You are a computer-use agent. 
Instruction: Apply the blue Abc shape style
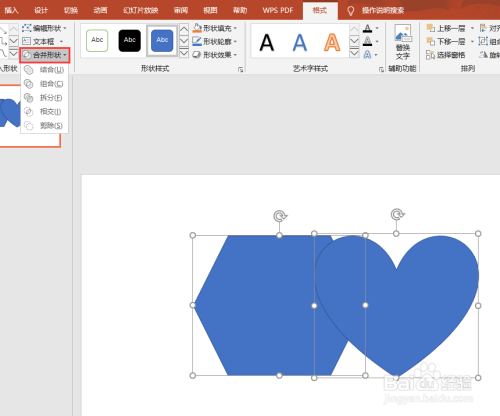pyautogui.click(x=162, y=40)
